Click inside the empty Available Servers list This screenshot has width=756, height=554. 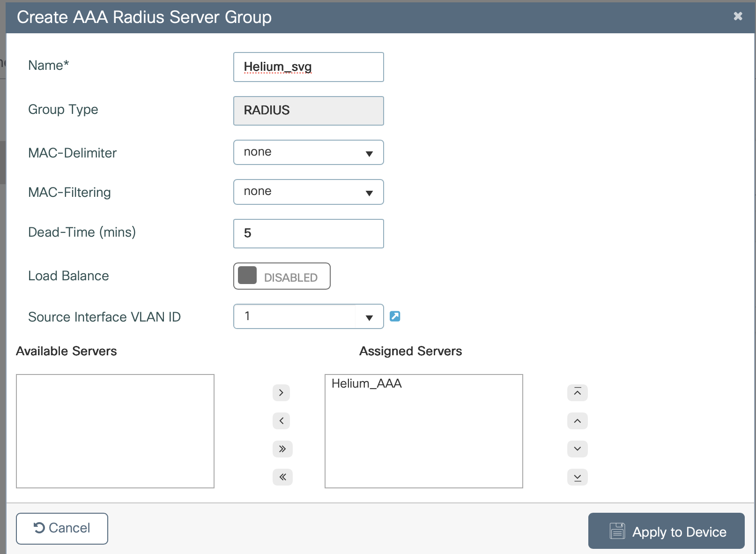(x=115, y=431)
